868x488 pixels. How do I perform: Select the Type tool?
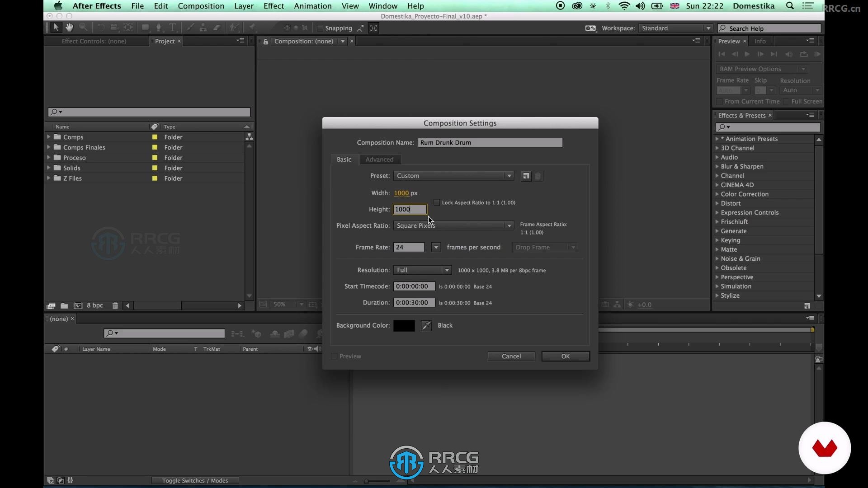pyautogui.click(x=172, y=28)
